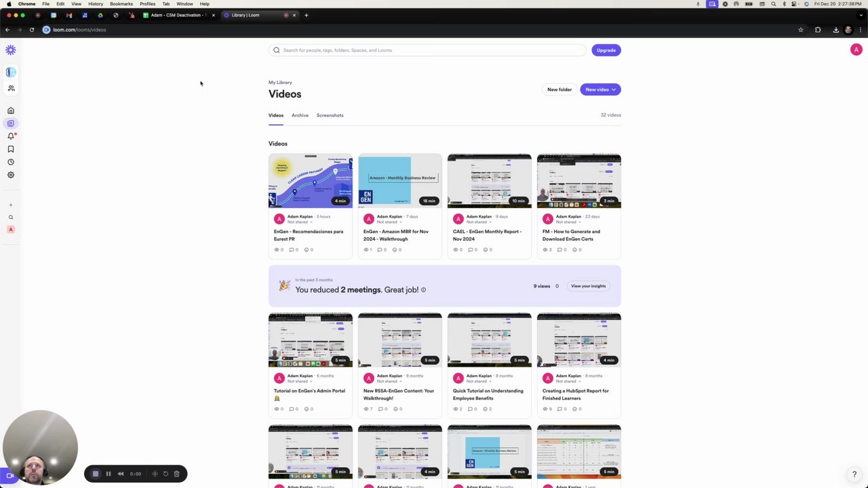
Task: Switch to the Screenshots tab
Action: tap(330, 115)
